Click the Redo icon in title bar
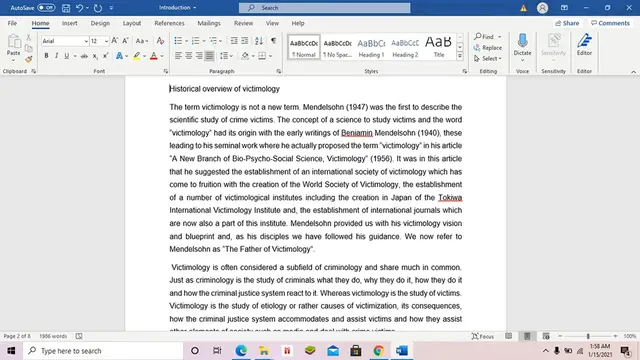Image resolution: width=640 pixels, height=360 pixels. tap(98, 8)
